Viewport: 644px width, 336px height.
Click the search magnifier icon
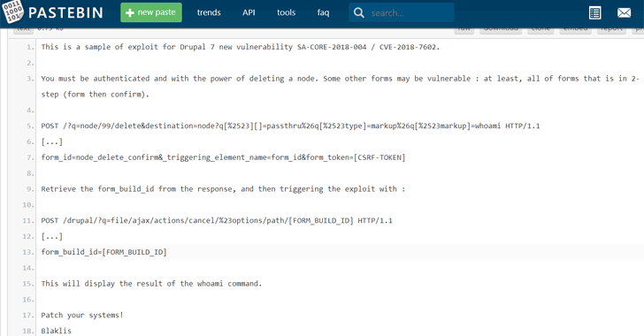(358, 12)
